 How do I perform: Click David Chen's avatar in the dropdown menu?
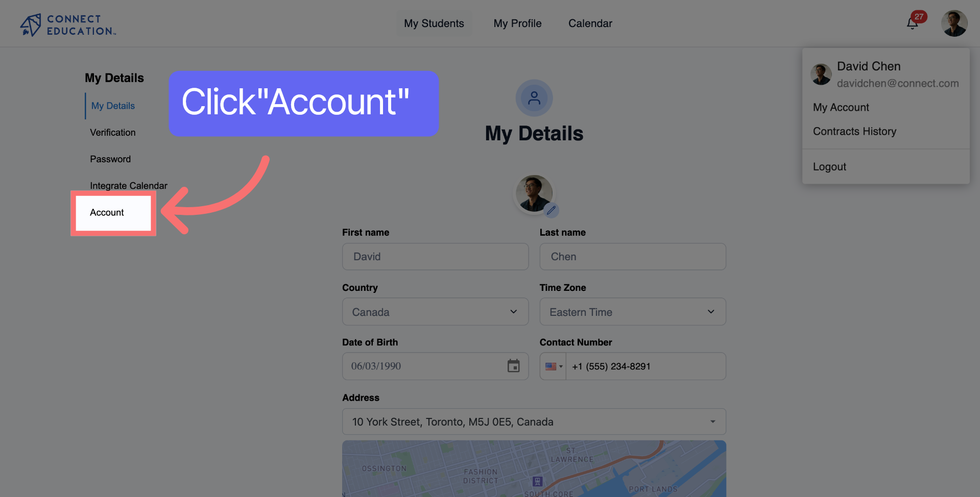(821, 74)
